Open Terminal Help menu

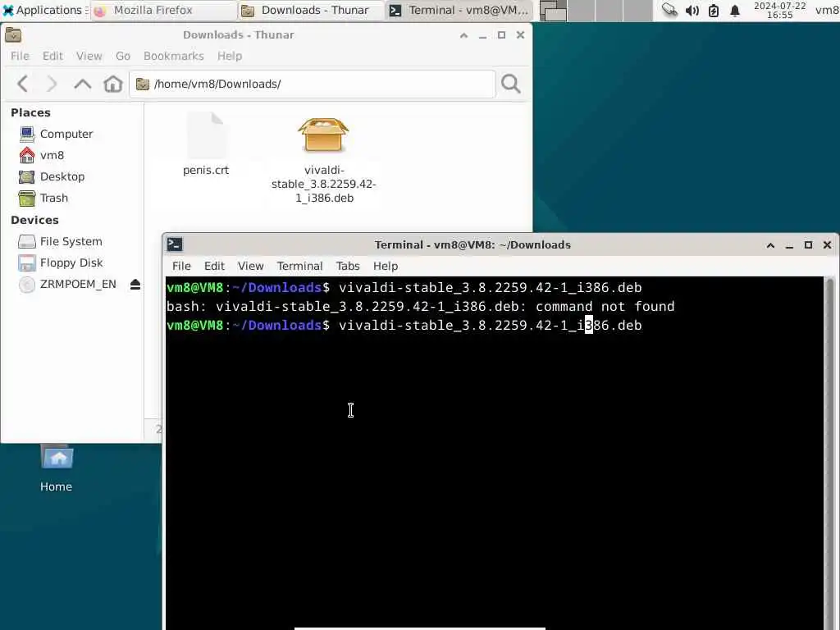tap(386, 267)
